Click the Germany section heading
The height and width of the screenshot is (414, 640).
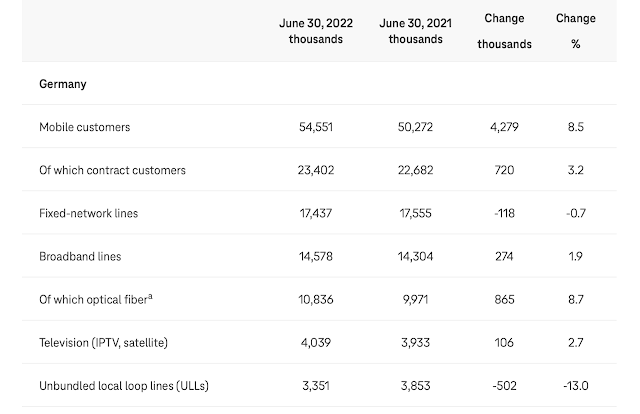click(62, 84)
